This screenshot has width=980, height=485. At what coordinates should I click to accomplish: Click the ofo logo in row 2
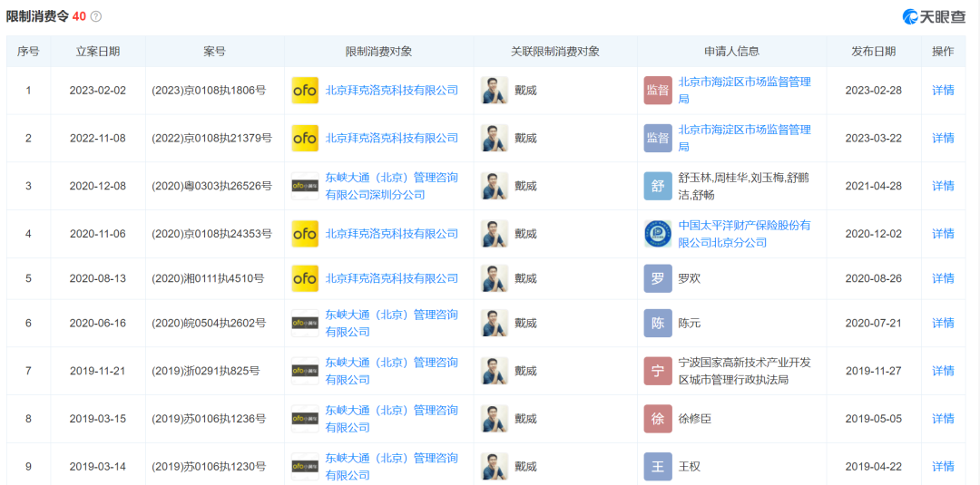(x=305, y=138)
